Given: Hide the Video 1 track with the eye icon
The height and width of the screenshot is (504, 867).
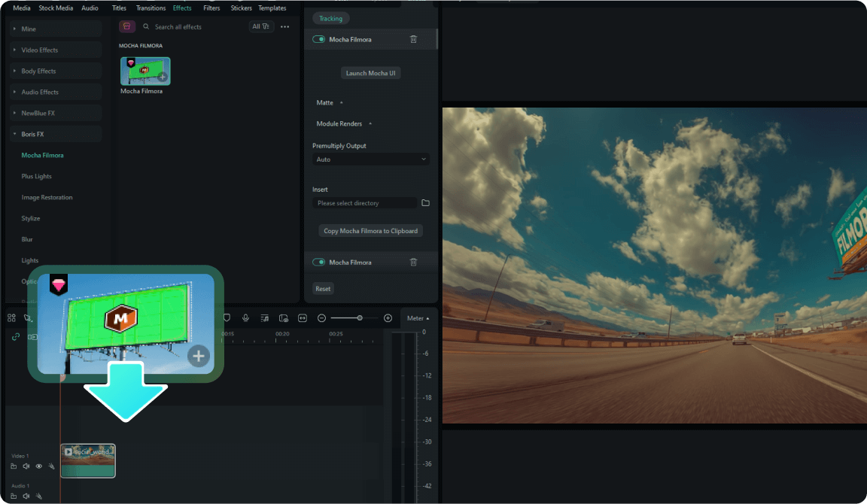Looking at the screenshot, I should click(x=38, y=466).
